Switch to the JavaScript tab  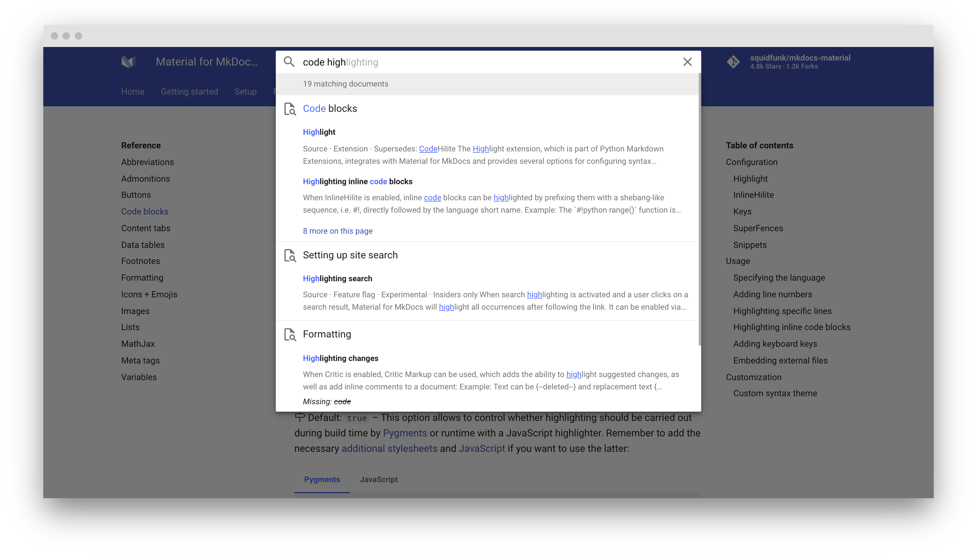point(378,480)
